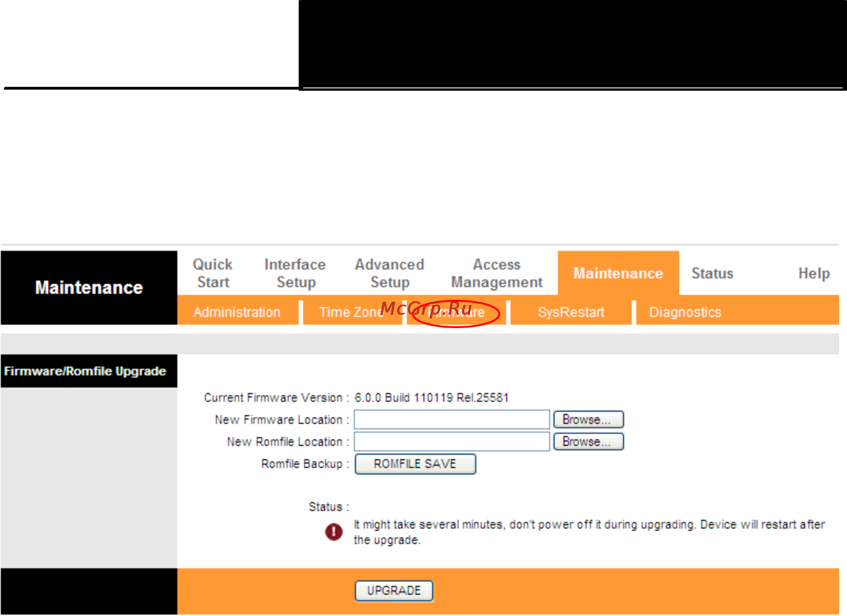Screen dimensions: 847x616
Task: Select the Maintenance tab
Action: (x=618, y=273)
